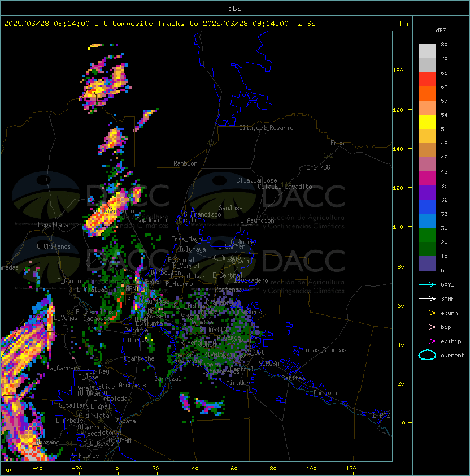Click the pink bip arrow legend symbol
This screenshot has width=470, height=476.
[427, 327]
